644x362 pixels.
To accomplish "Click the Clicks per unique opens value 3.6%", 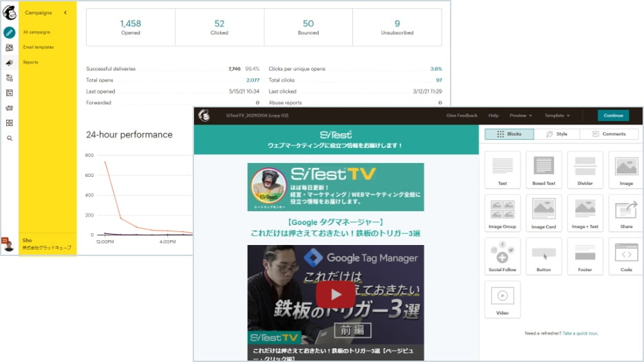I will [436, 69].
